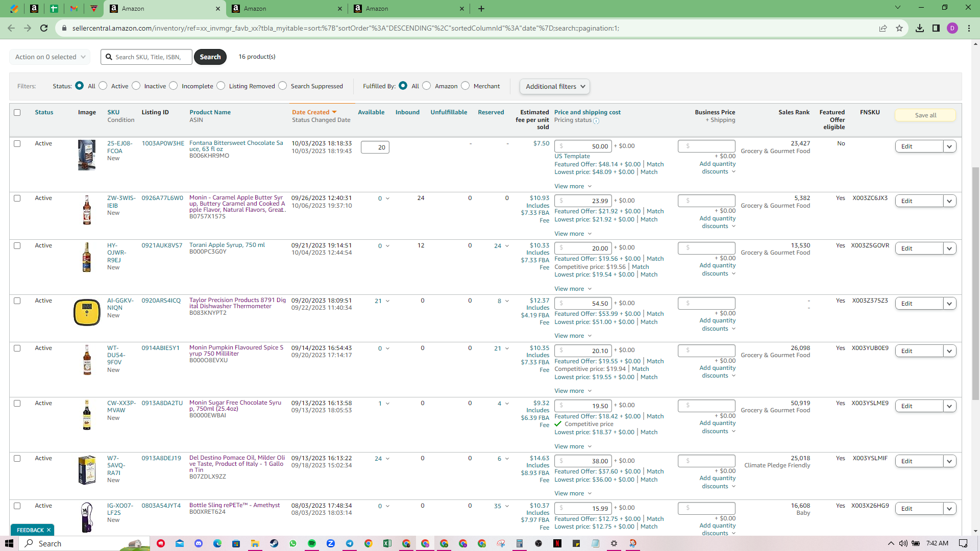Expand View more for Monin Caramel Apple pricing
This screenshot has width=980, height=551.
(x=573, y=234)
